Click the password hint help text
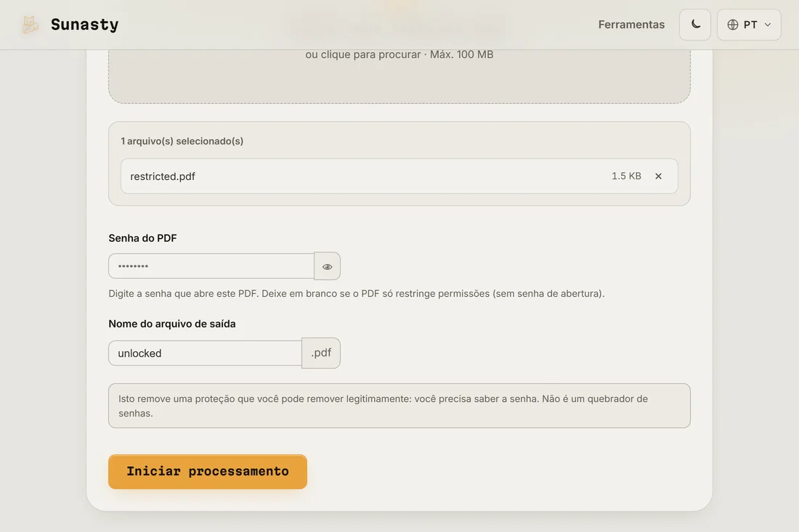The image size is (799, 532). tap(357, 294)
